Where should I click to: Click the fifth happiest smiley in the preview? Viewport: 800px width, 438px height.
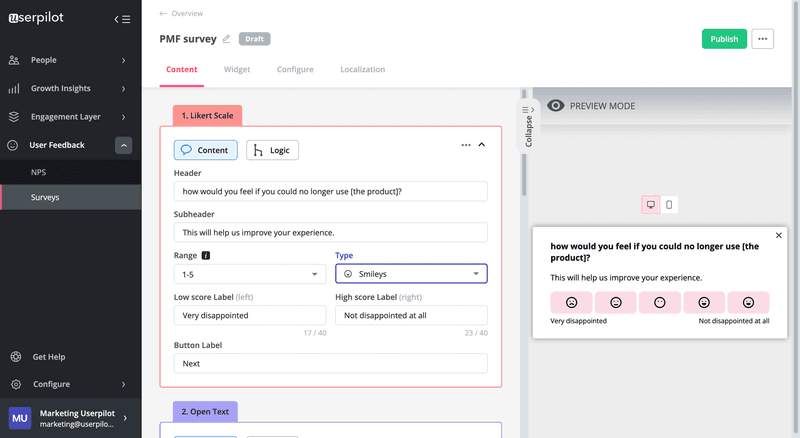(x=748, y=303)
